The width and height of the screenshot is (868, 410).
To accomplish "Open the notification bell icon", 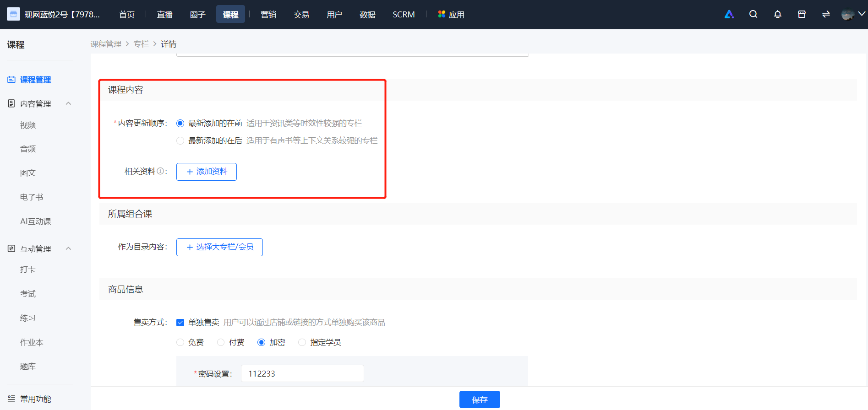I will coord(777,14).
